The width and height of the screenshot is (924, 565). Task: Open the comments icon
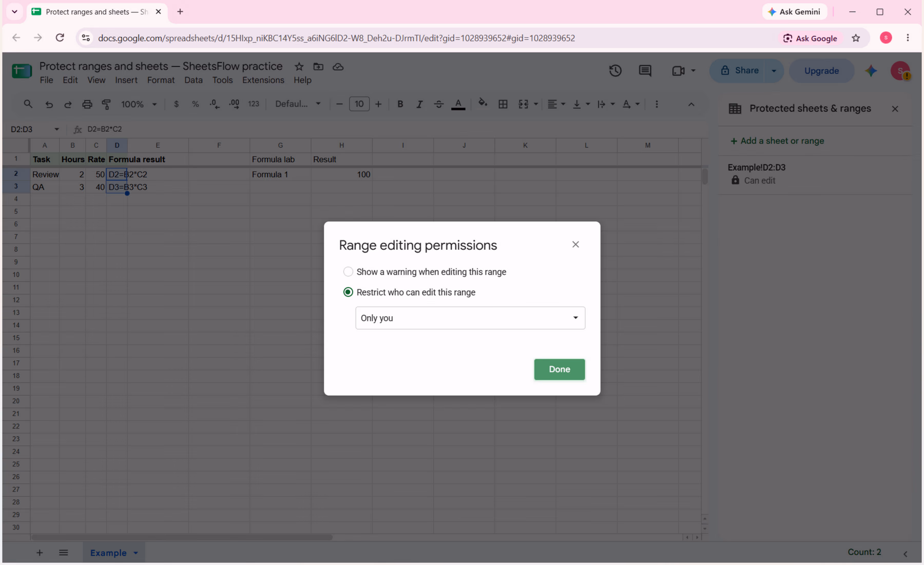click(x=645, y=71)
